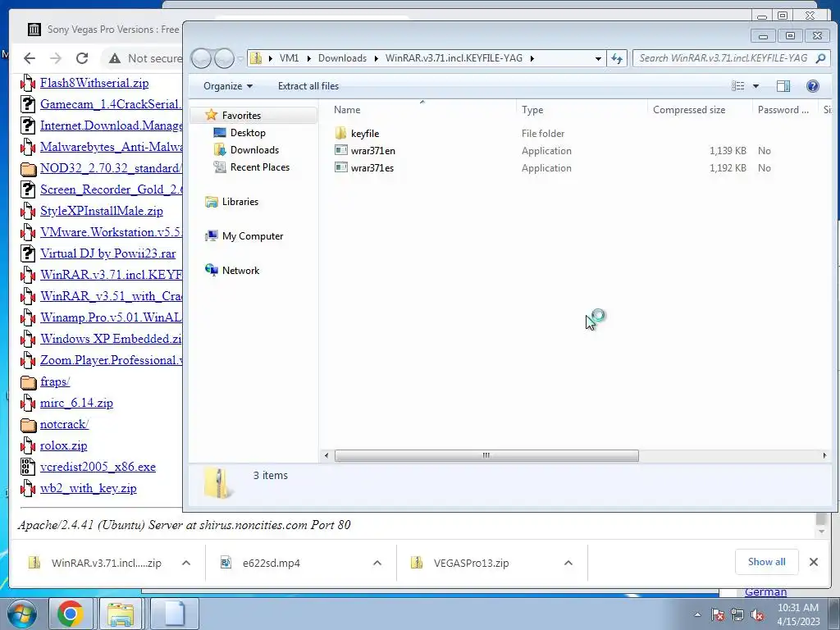840x630 pixels.
Task: Open Libraries in navigation pane
Action: 240,202
